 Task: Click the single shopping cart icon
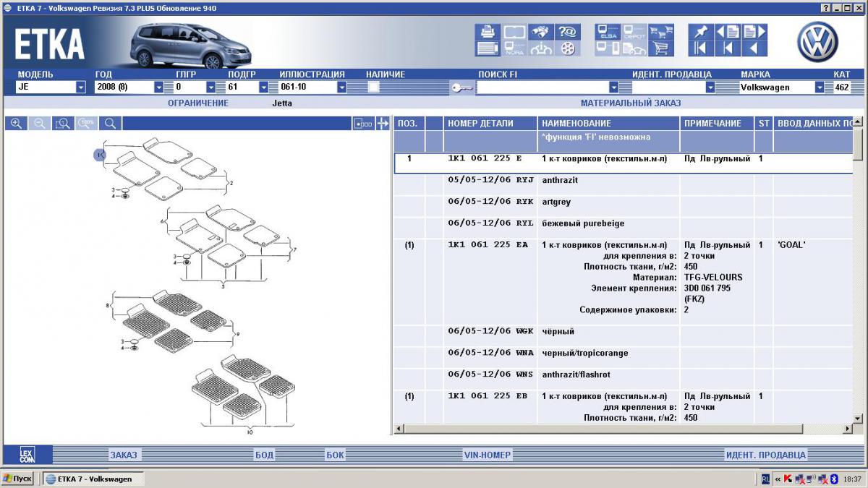point(661,48)
